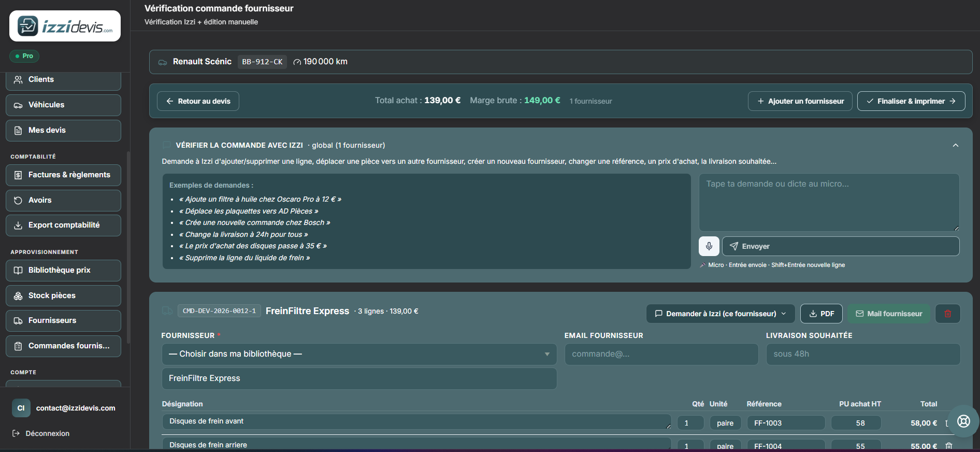The image size is (980, 452).
Task: Click Finaliser & imprimer
Action: pyautogui.click(x=911, y=101)
